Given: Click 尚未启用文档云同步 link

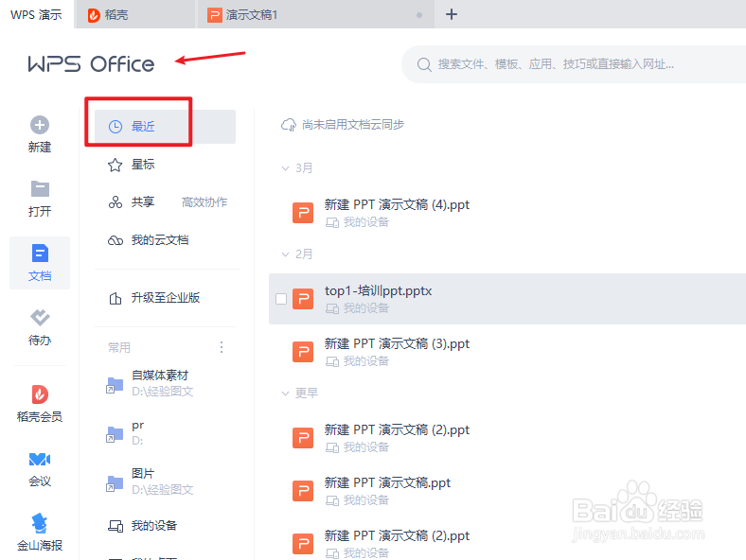Looking at the screenshot, I should pos(353,125).
